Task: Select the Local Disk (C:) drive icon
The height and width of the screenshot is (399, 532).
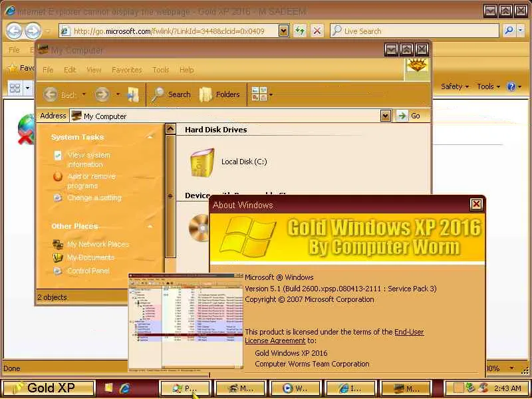Action: click(x=202, y=162)
